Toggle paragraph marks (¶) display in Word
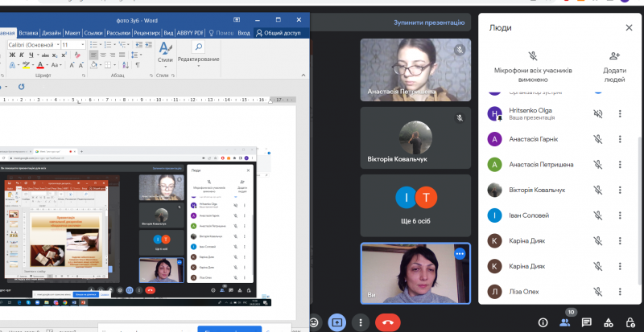Screen dimensions: 644x332 138,65
